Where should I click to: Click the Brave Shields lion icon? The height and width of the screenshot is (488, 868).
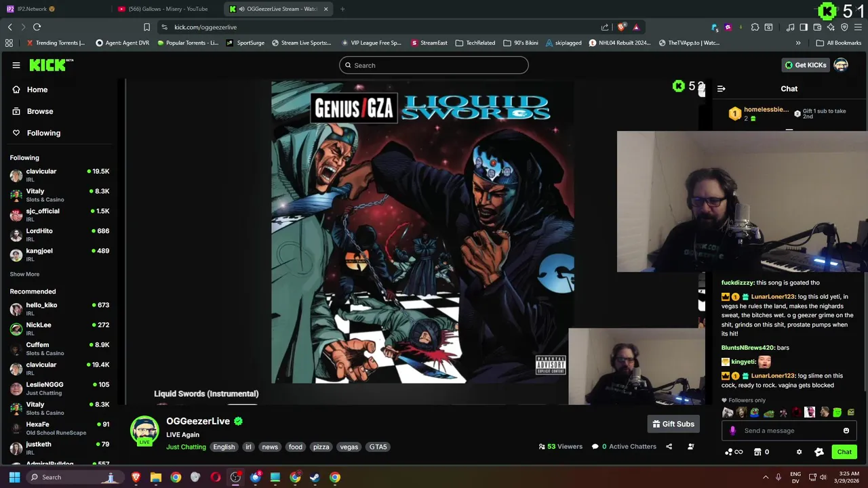click(x=621, y=27)
